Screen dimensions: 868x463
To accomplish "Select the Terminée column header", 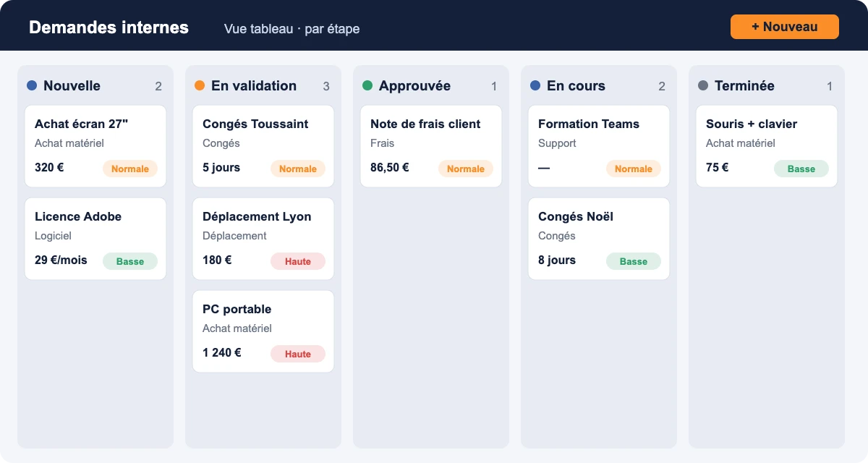I will [x=744, y=85].
